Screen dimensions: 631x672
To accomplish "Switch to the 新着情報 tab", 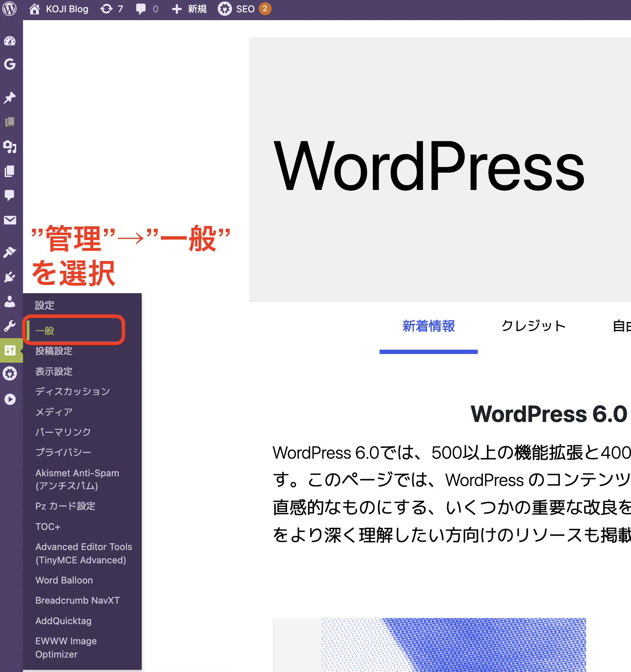I will pos(428,326).
